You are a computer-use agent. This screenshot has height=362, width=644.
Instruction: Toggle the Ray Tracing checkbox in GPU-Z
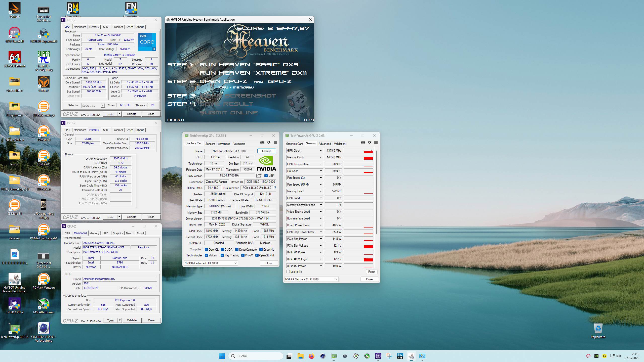coord(222,255)
